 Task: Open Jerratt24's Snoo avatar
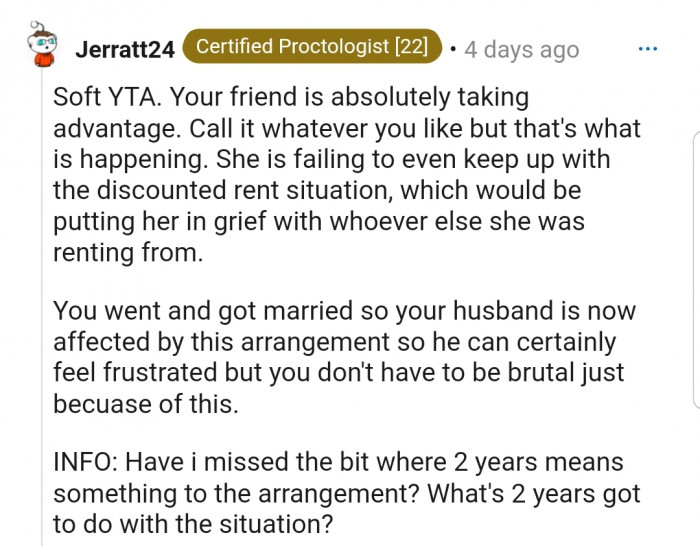[42, 45]
